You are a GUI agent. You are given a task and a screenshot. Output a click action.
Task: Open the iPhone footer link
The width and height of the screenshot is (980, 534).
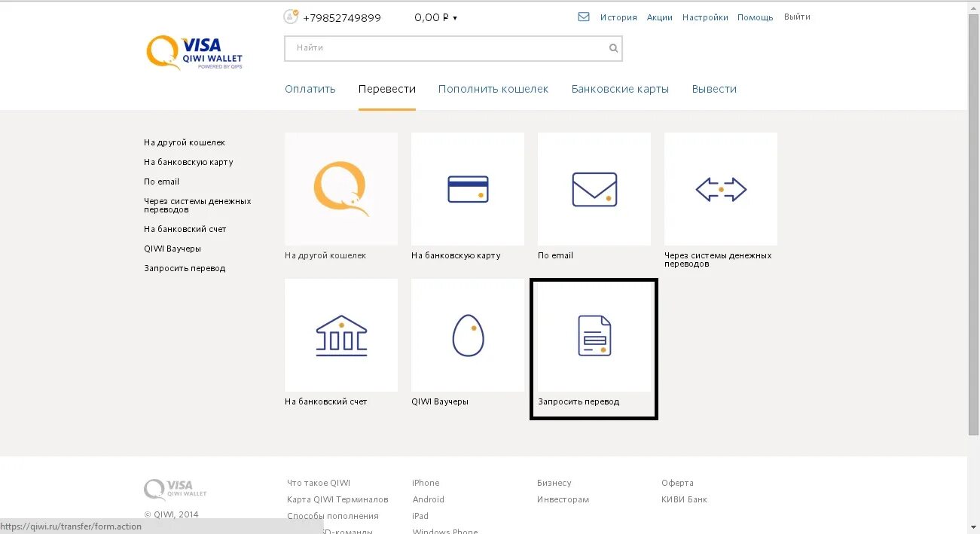426,483
